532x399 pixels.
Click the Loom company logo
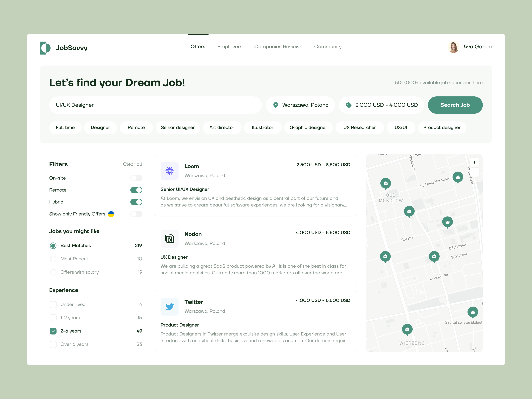(x=170, y=171)
